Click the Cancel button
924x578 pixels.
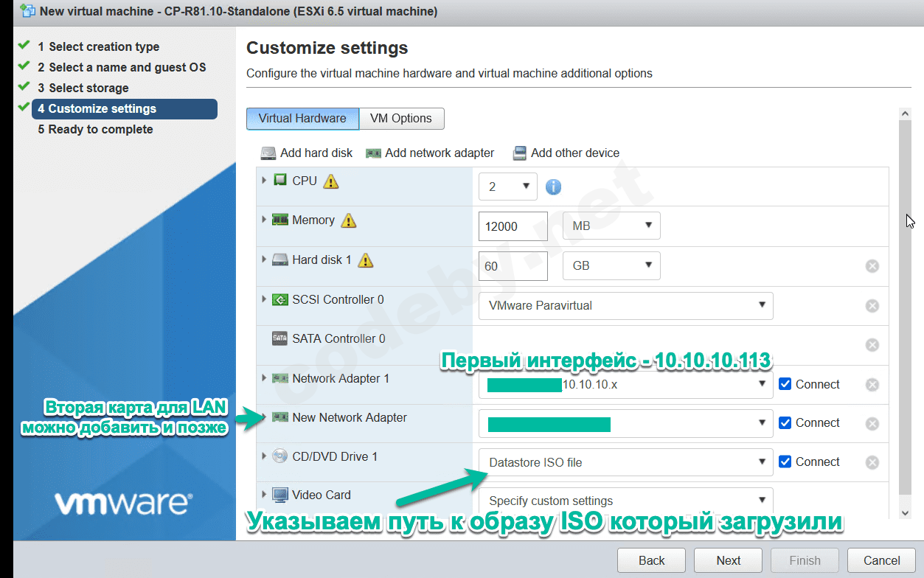point(882,560)
